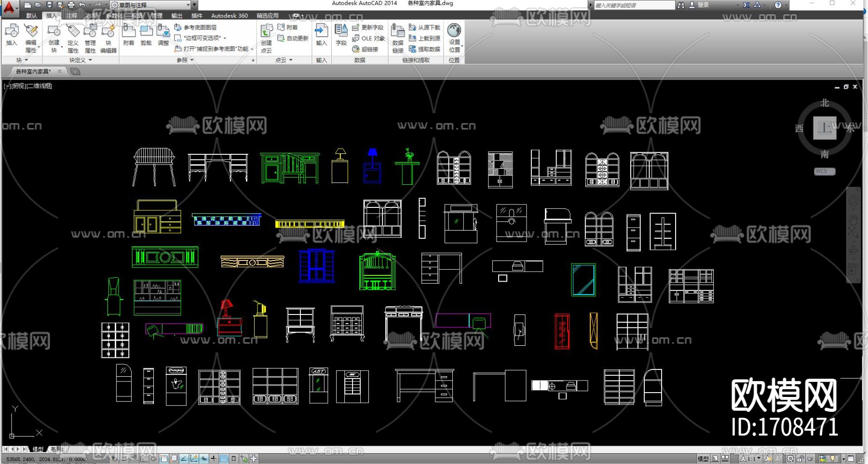868x464 pixels.
Task: Select the 剪裁 clip reference tool
Action: click(x=146, y=35)
